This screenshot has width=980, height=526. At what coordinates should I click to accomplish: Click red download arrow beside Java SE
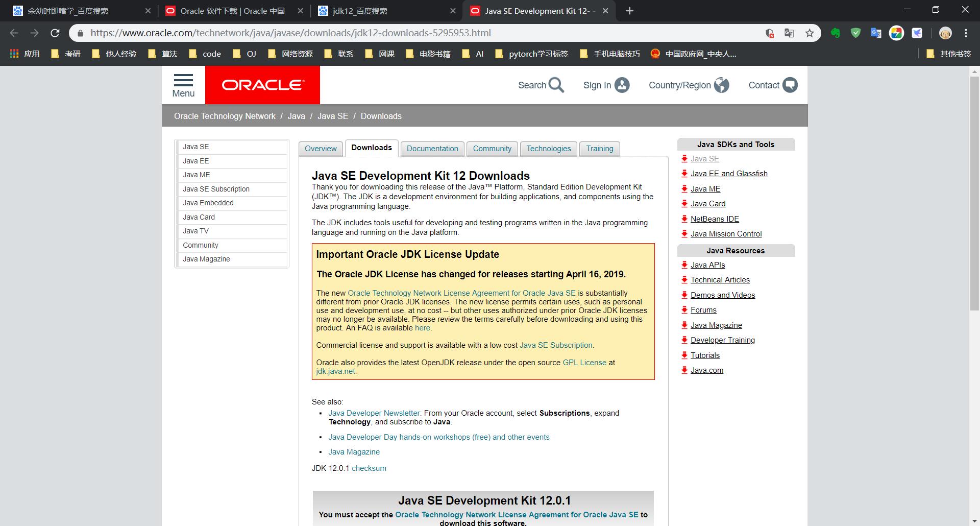pyautogui.click(x=684, y=159)
